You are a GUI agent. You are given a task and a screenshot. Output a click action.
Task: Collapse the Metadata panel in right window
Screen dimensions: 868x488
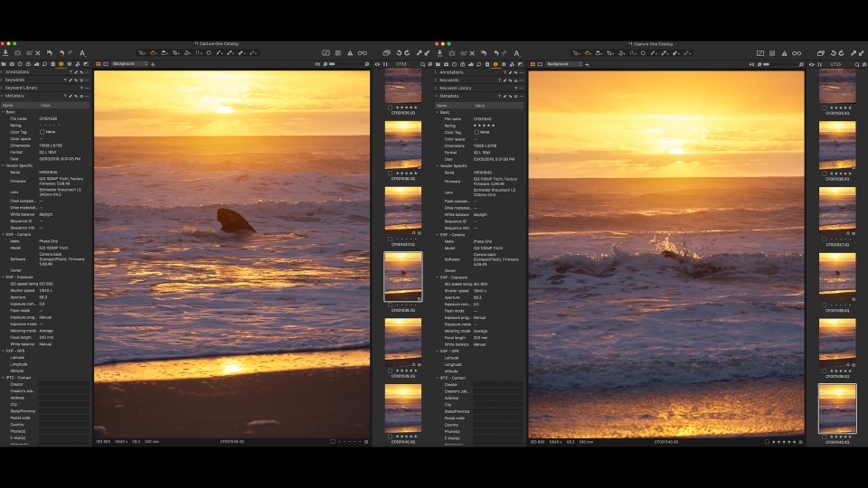click(436, 96)
